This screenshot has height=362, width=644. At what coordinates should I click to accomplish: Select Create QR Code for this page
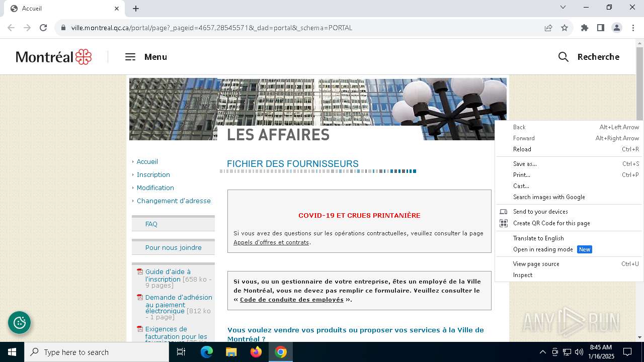pyautogui.click(x=569, y=223)
